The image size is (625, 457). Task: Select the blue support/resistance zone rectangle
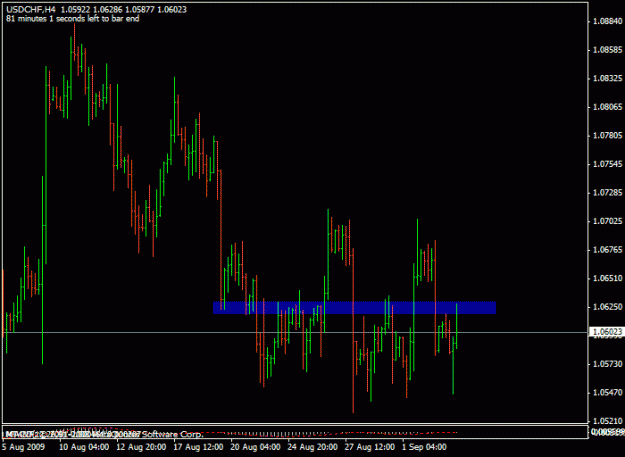tap(354, 308)
